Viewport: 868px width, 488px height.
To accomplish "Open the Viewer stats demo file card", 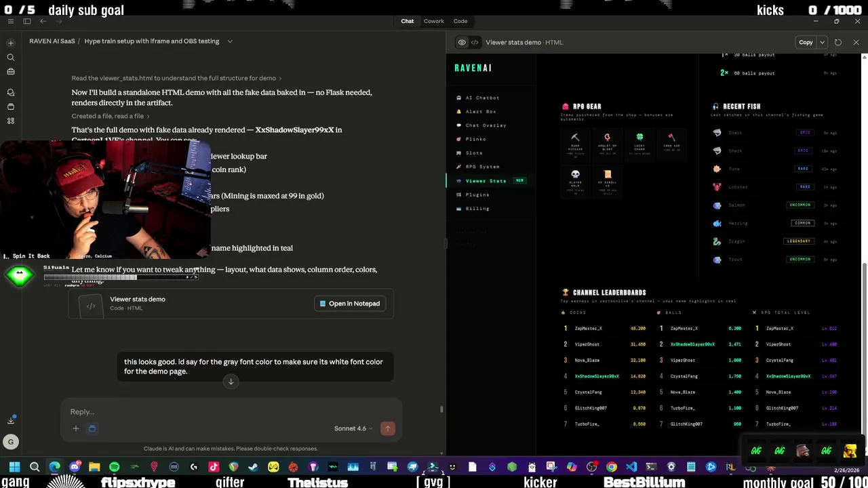I will point(231,304).
